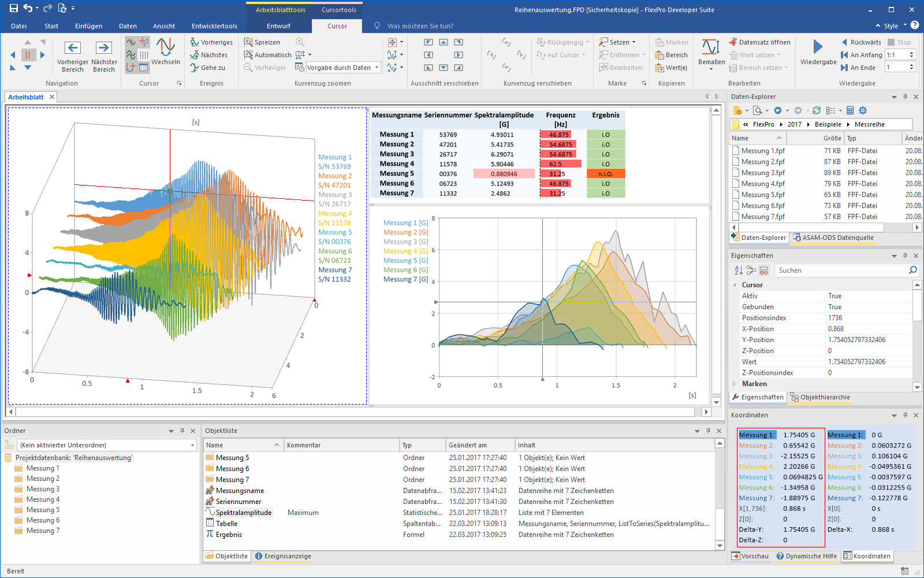Go to previous cursor range (Vorheriger Bereich)
This screenshot has width=924, height=578.
[72, 57]
